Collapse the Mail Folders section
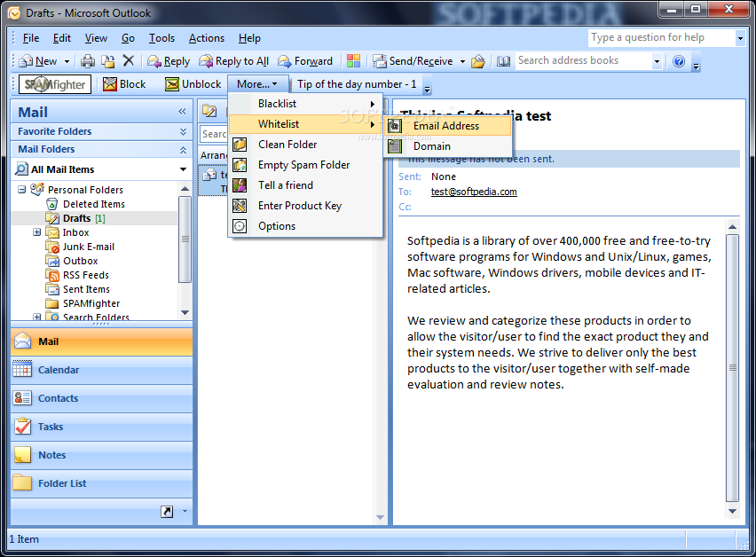756x557 pixels. click(x=183, y=150)
